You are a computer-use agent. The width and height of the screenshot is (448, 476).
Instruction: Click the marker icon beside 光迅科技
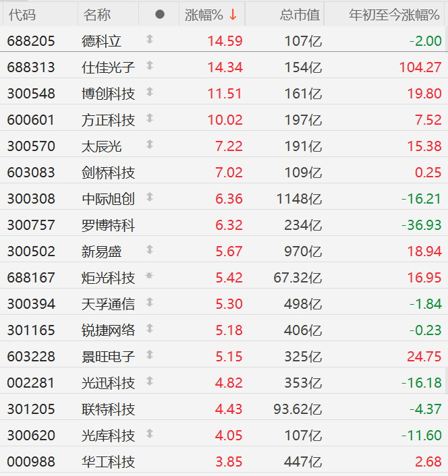tap(149, 381)
